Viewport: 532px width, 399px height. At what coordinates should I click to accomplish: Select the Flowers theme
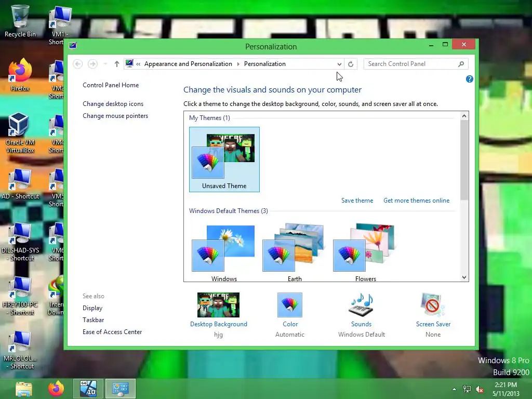pyautogui.click(x=365, y=253)
